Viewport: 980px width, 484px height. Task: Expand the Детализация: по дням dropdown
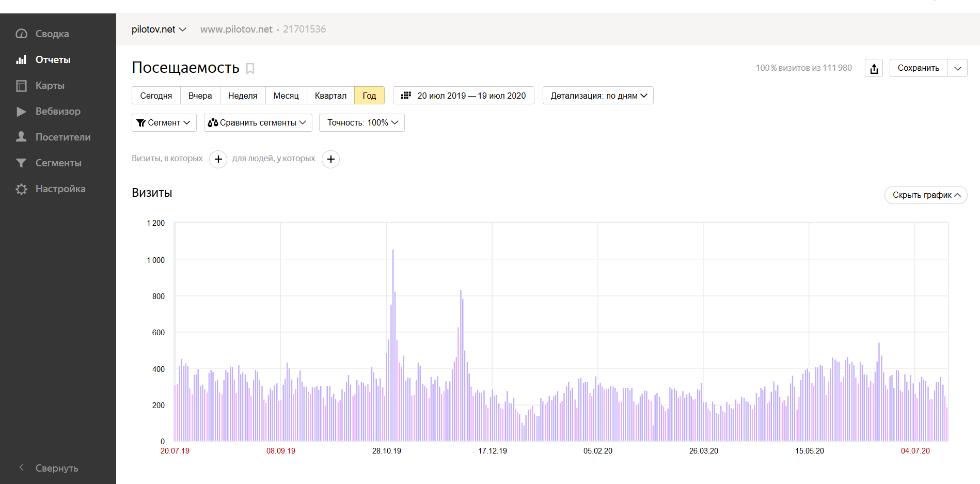pos(598,96)
